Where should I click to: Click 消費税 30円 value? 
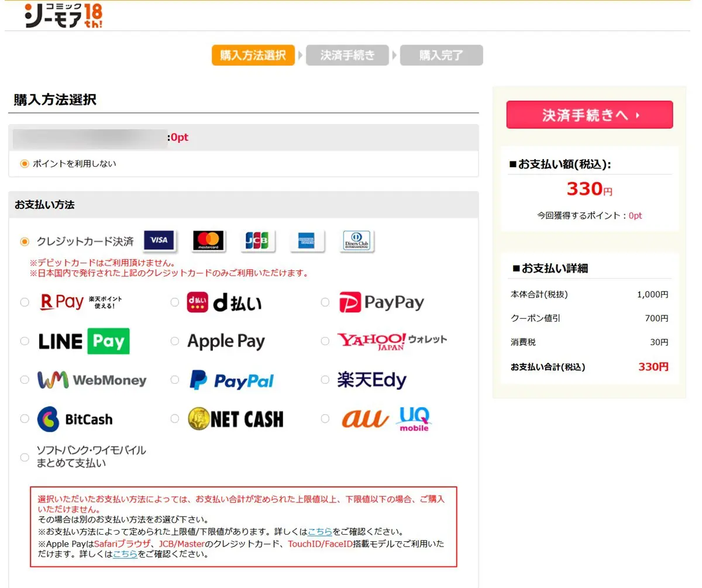click(x=659, y=342)
